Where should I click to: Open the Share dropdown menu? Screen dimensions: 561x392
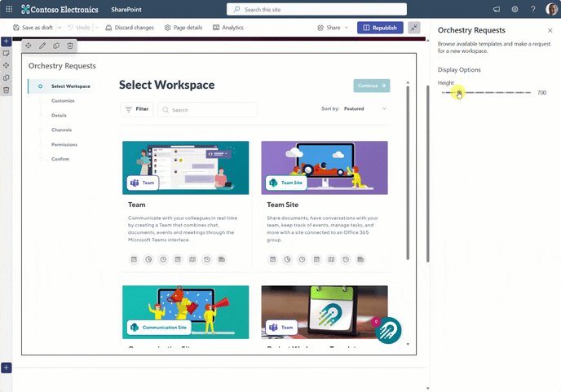333,28
